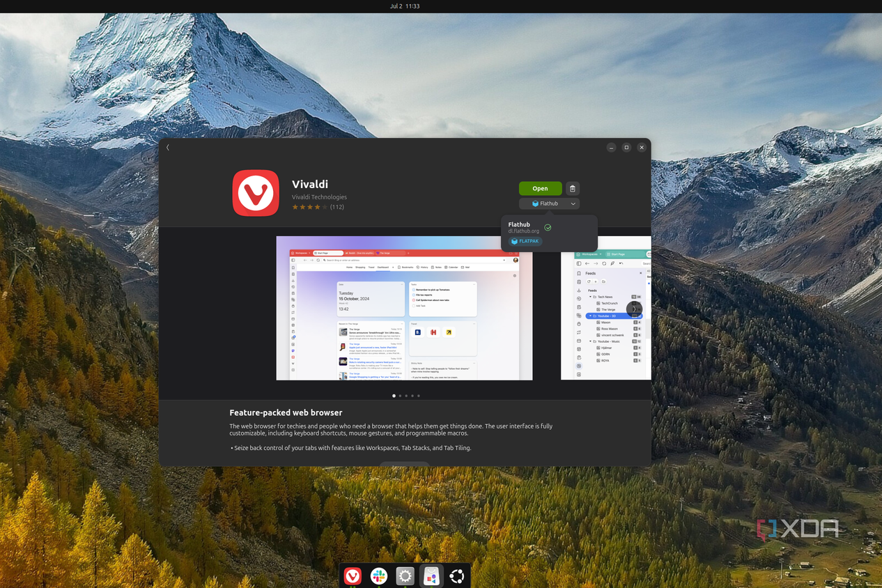Click the Workspaces, Tab Stacks bullet line
882x588 pixels.
(351, 448)
